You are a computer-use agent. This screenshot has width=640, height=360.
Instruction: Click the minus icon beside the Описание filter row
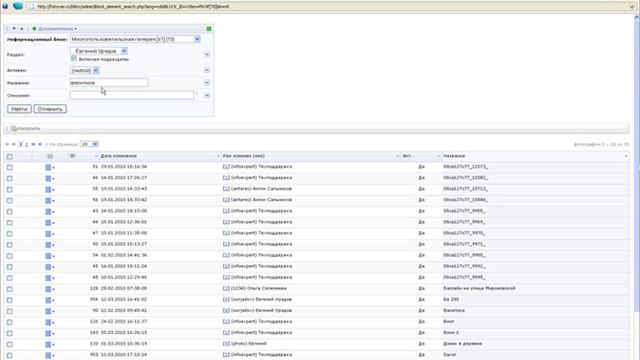coord(207,95)
